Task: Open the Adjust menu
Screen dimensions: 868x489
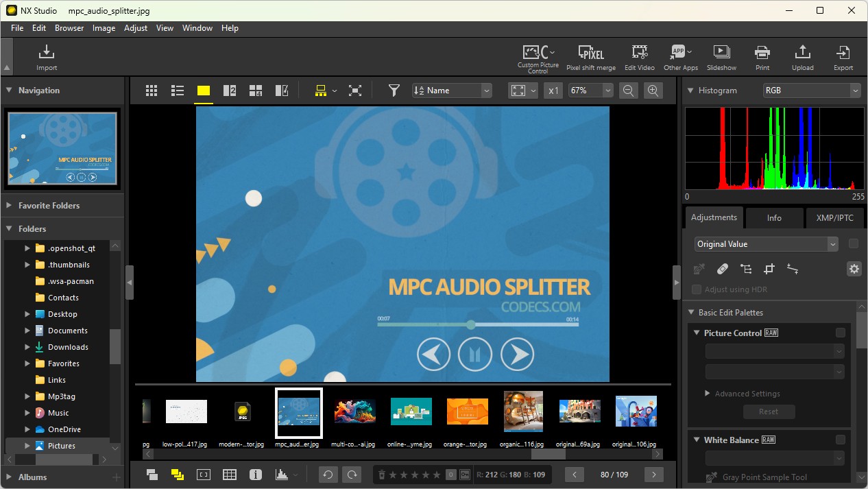Action: [136, 28]
